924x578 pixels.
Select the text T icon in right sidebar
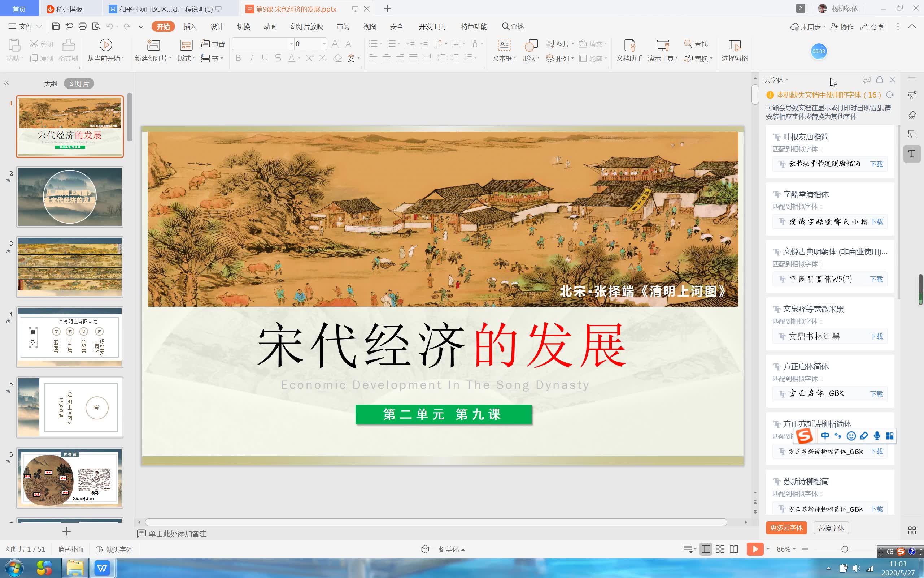tap(912, 154)
